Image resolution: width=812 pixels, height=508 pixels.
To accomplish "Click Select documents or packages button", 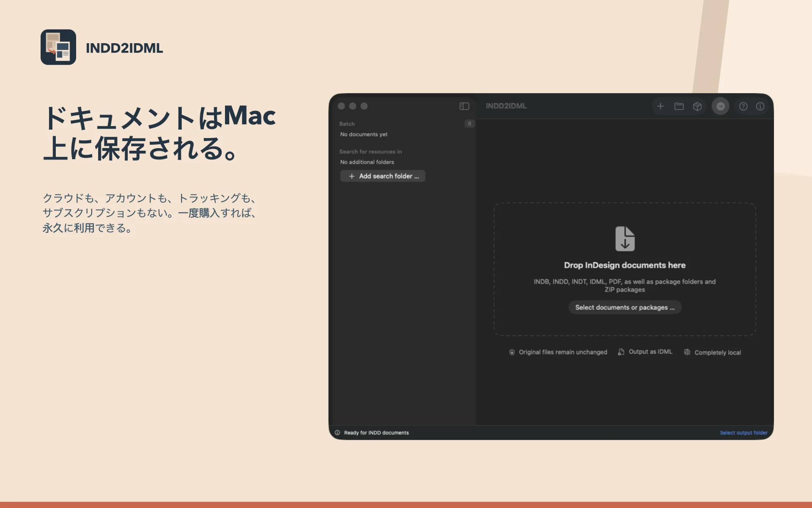I will [x=625, y=307].
